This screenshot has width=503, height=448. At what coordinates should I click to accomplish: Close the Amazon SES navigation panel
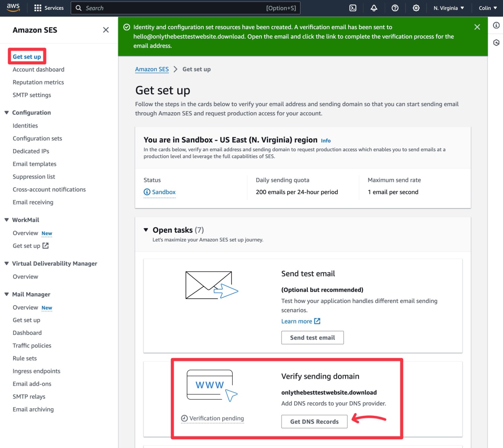coord(106,30)
